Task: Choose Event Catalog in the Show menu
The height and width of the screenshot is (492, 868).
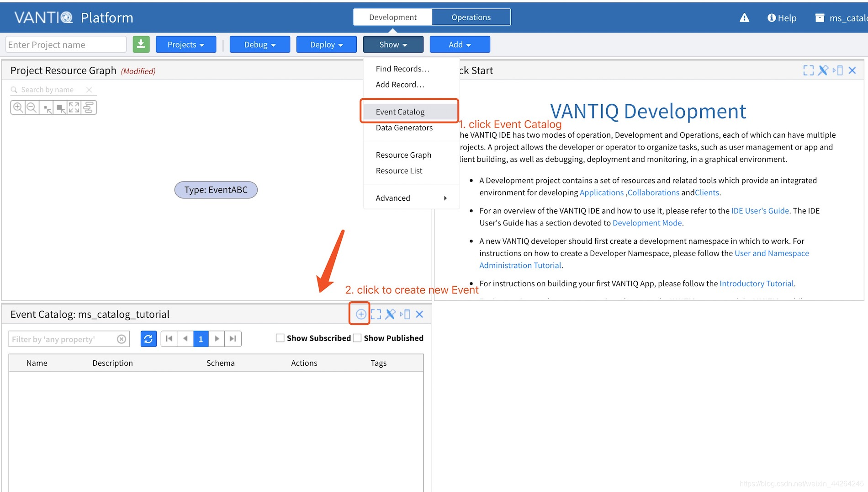Action: click(x=411, y=112)
